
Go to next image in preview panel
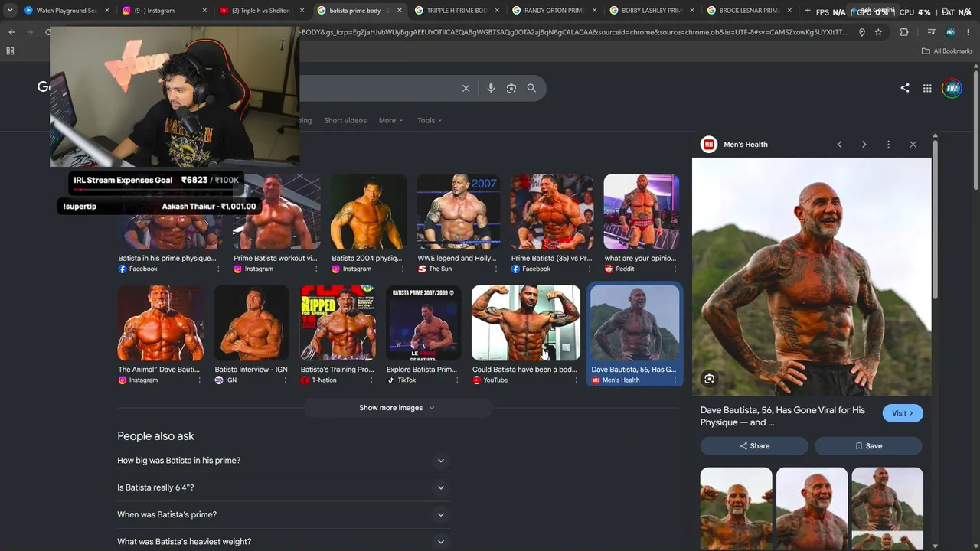tap(864, 145)
